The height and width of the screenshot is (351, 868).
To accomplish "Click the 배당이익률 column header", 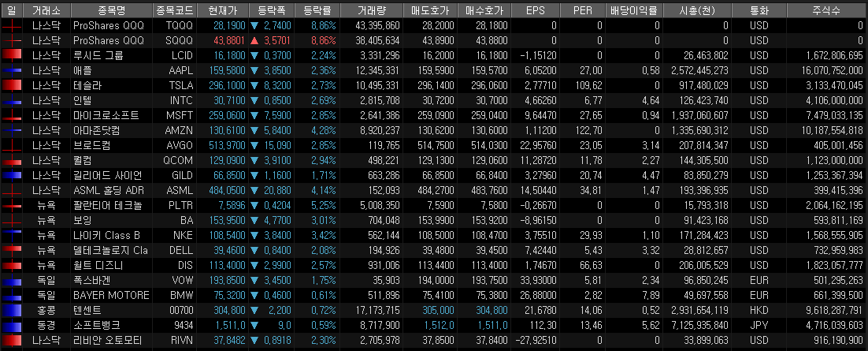I will [x=634, y=9].
